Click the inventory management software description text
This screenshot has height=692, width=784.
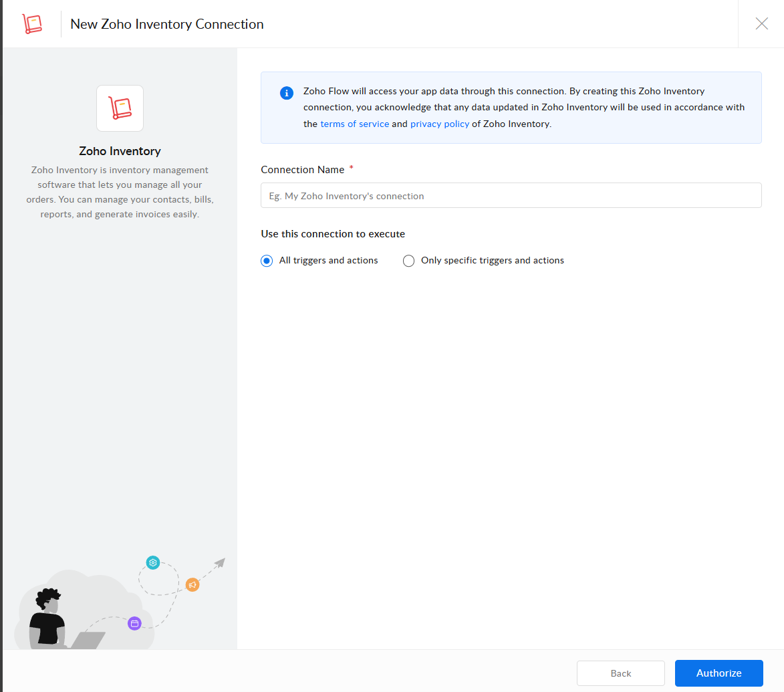120,192
